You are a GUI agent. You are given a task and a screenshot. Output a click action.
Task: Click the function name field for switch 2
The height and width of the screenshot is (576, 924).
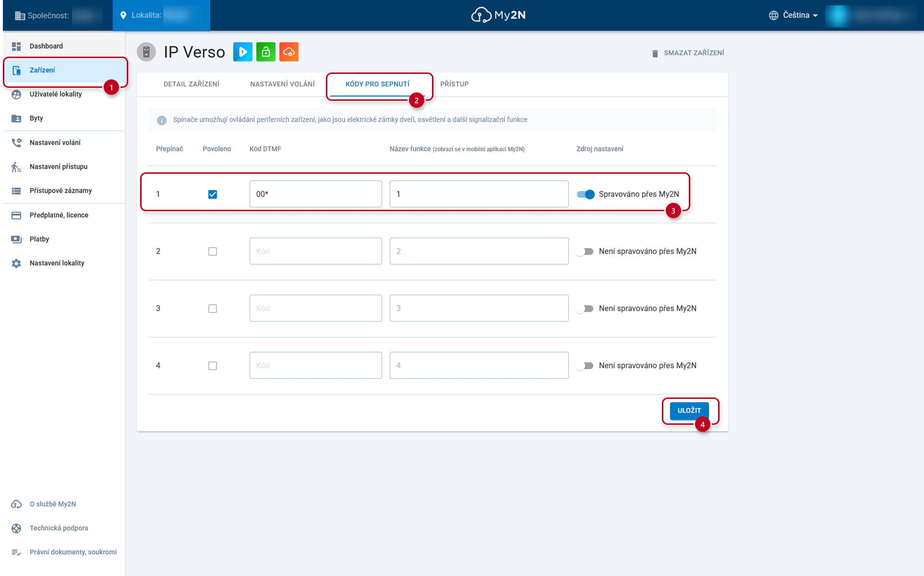click(x=479, y=251)
